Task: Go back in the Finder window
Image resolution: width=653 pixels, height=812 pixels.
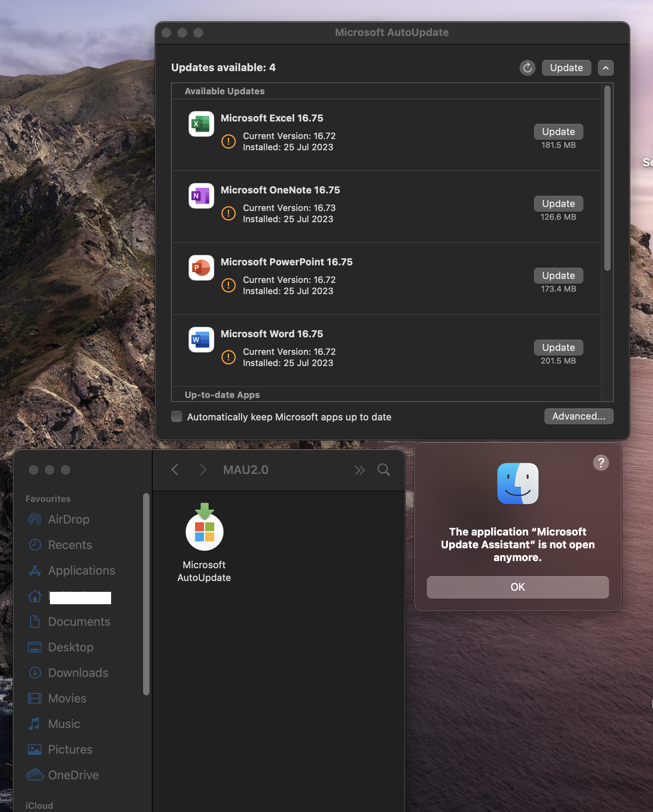Action: (x=175, y=470)
